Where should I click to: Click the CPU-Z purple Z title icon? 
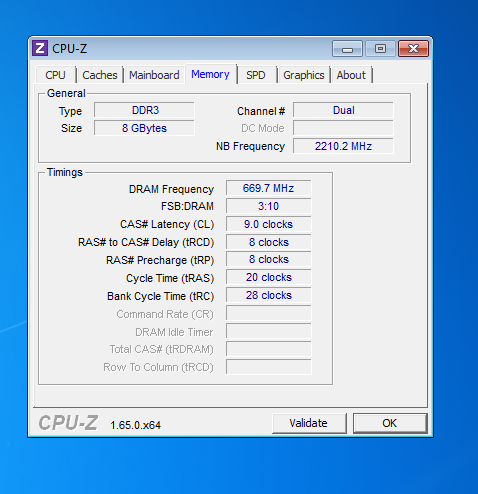pos(40,48)
